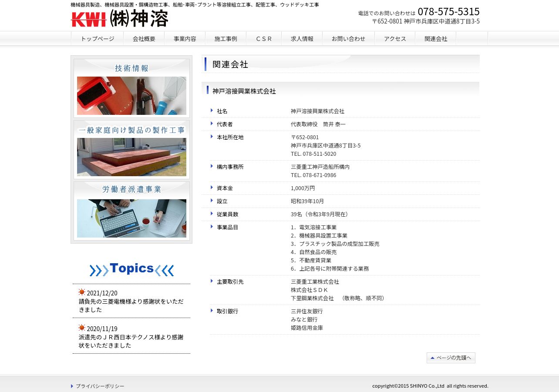Click the arrow bullet beside 事業品目
The width and height of the screenshot is (559, 392).
pos(212,227)
